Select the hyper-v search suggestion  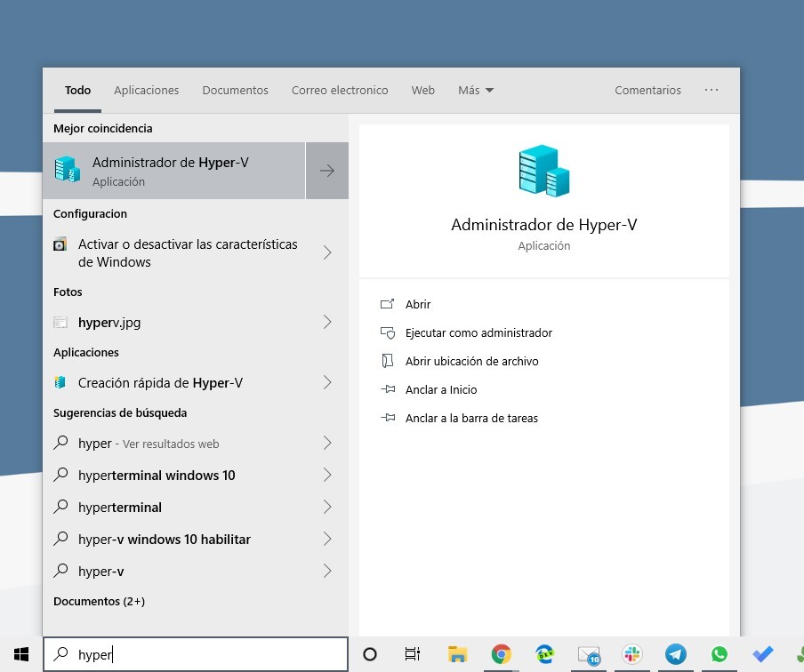tap(196, 571)
